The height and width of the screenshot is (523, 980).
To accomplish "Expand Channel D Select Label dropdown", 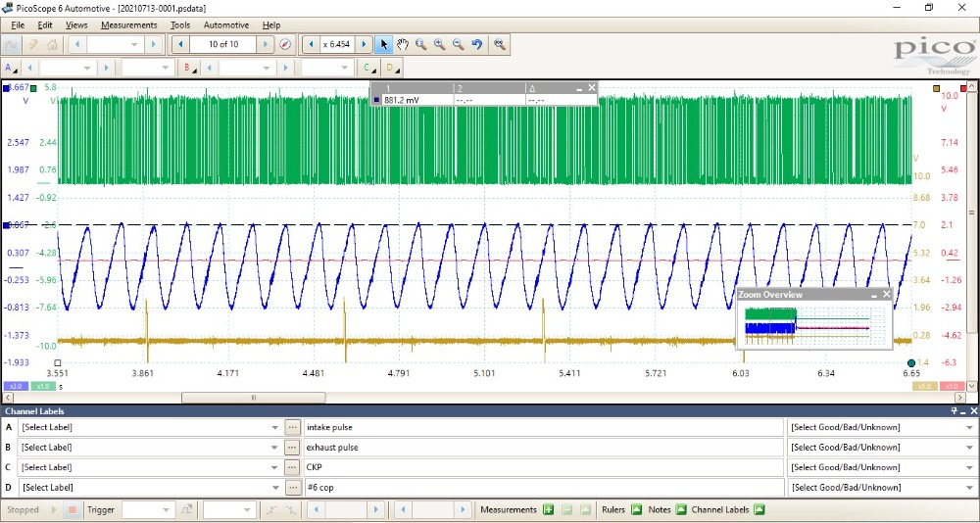I will pos(275,488).
